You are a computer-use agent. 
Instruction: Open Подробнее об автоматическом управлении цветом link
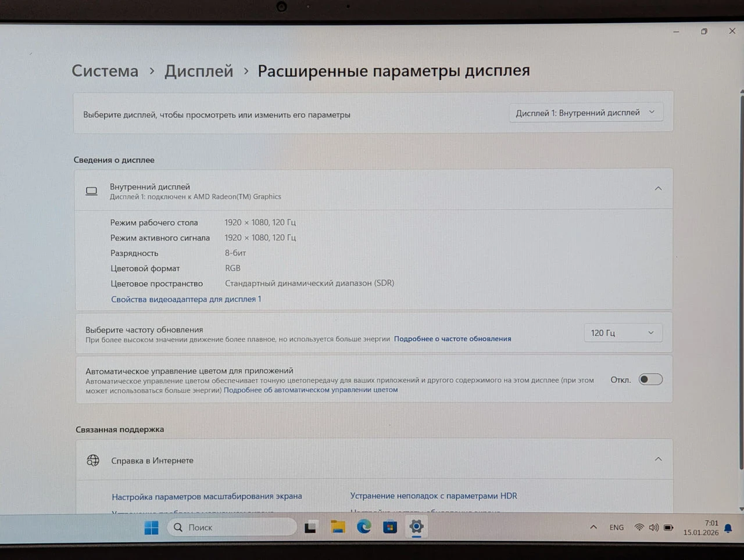coord(311,390)
